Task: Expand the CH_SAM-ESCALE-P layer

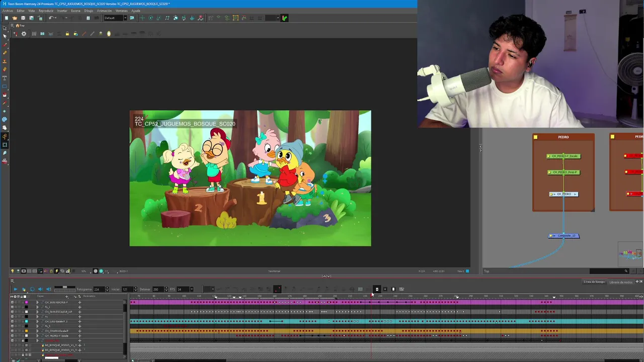Action: 37,312
